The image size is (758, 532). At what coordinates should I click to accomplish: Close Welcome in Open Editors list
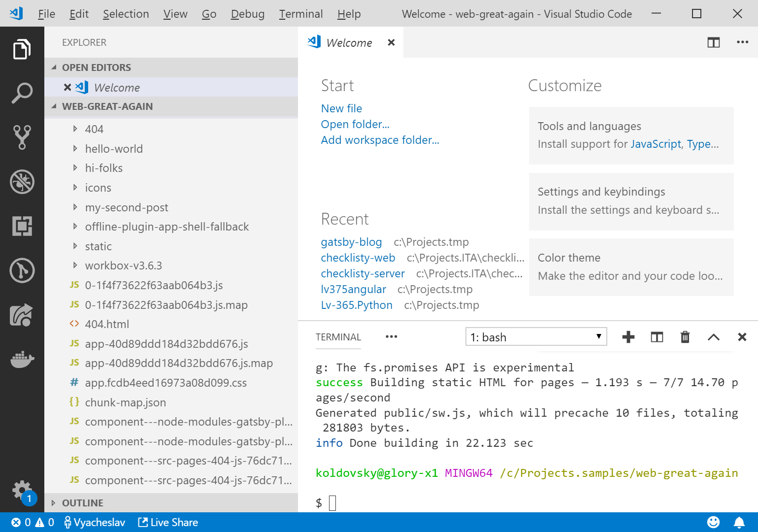tap(67, 87)
